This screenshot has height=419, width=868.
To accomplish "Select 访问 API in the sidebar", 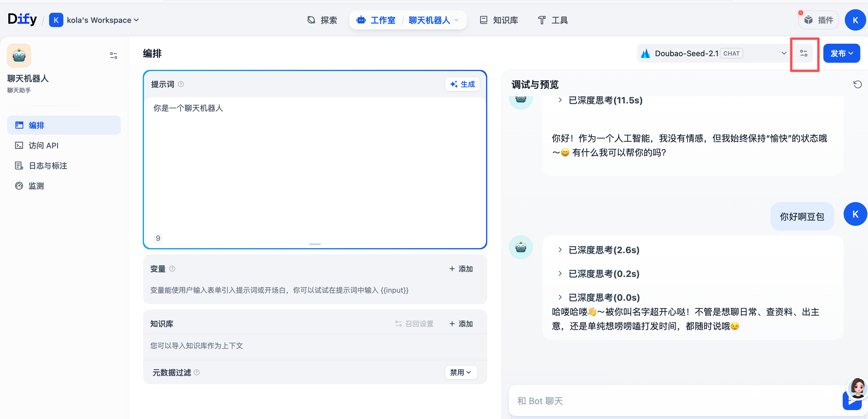I will 64,145.
